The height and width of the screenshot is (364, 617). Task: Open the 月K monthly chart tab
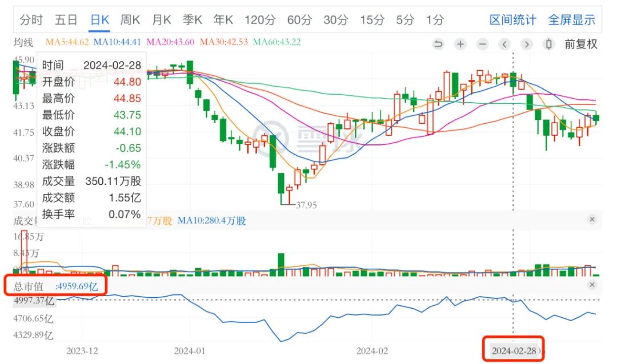[162, 20]
